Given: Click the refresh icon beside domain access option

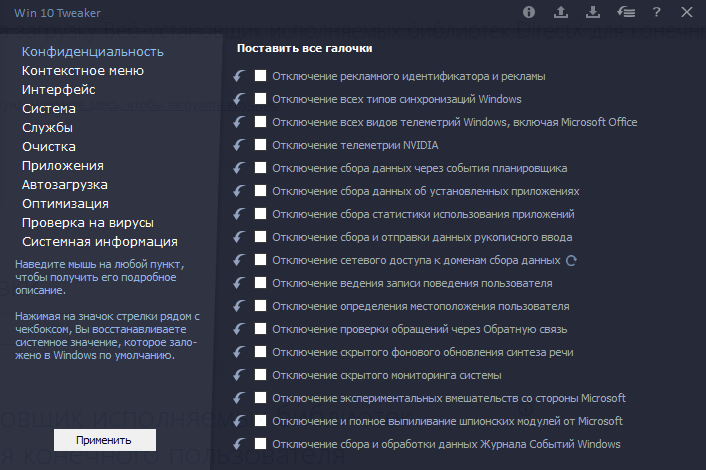Looking at the screenshot, I should pos(571,261).
